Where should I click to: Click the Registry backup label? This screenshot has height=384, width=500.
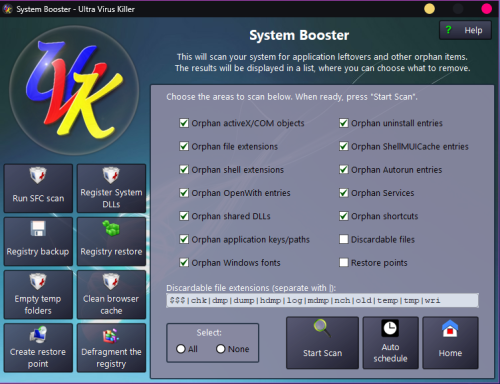[38, 252]
